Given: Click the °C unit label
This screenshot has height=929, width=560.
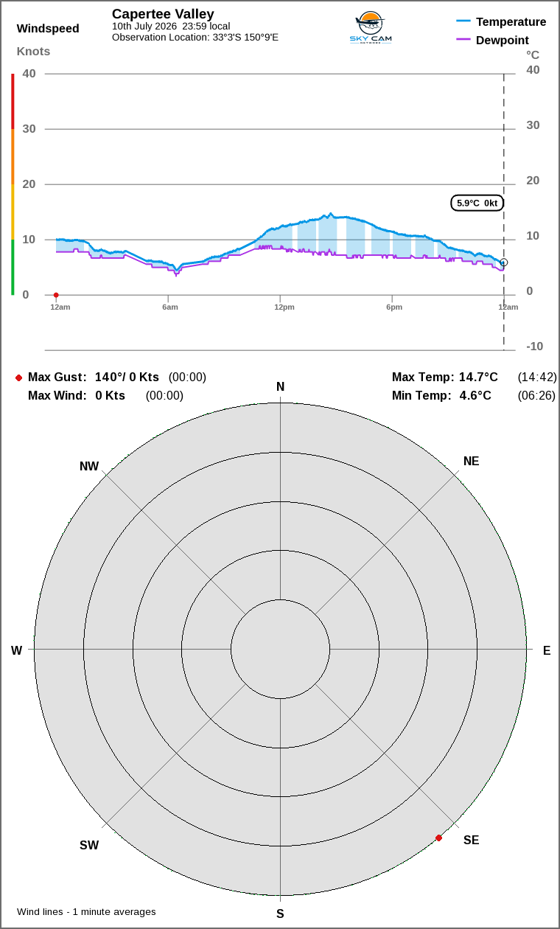Looking at the screenshot, I should pos(533,55).
